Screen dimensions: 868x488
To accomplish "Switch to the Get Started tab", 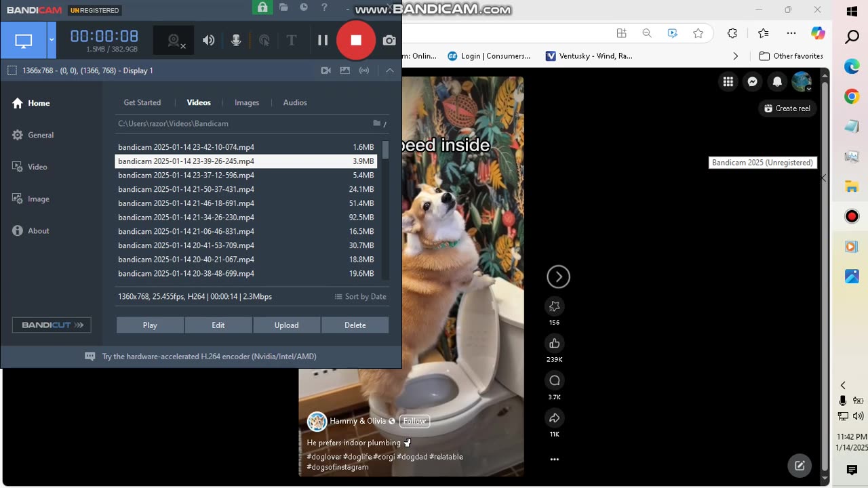I will click(x=142, y=102).
